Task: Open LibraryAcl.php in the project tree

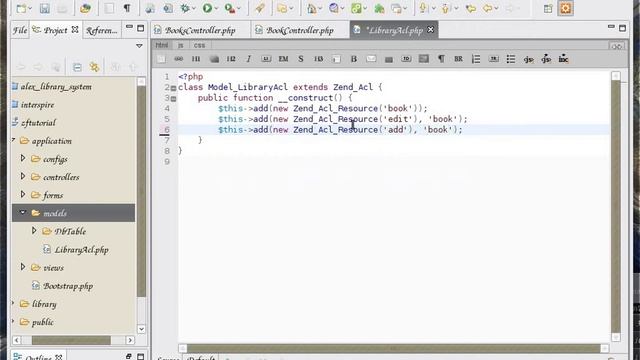Action: tap(81, 249)
